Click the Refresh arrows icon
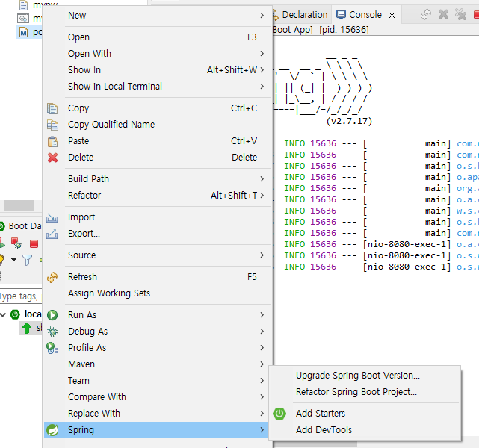This screenshot has width=479, height=448. pos(52,277)
